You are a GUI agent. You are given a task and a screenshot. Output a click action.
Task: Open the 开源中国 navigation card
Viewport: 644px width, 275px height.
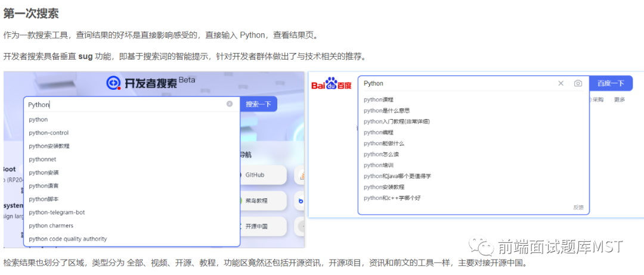(x=263, y=226)
